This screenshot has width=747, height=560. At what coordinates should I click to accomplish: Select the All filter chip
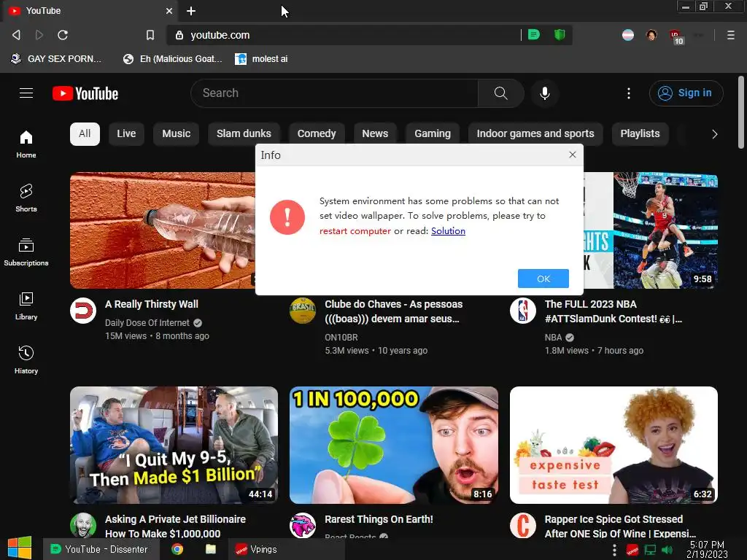[x=85, y=134]
